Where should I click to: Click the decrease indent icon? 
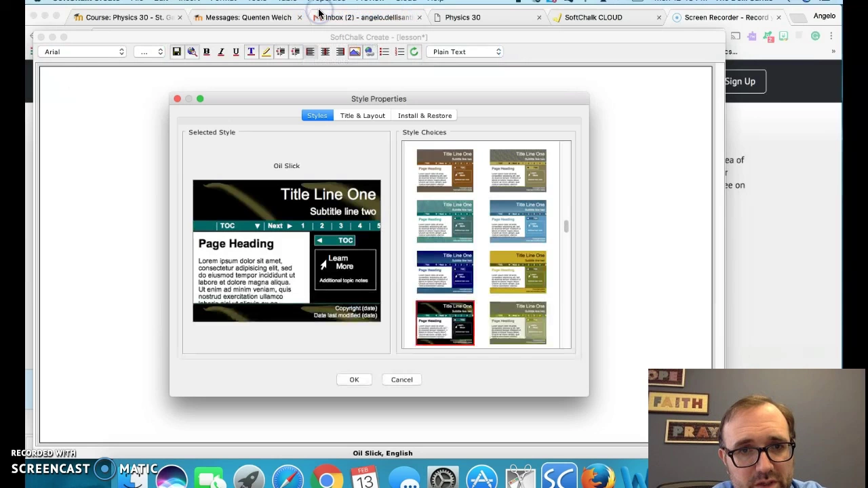coord(280,52)
